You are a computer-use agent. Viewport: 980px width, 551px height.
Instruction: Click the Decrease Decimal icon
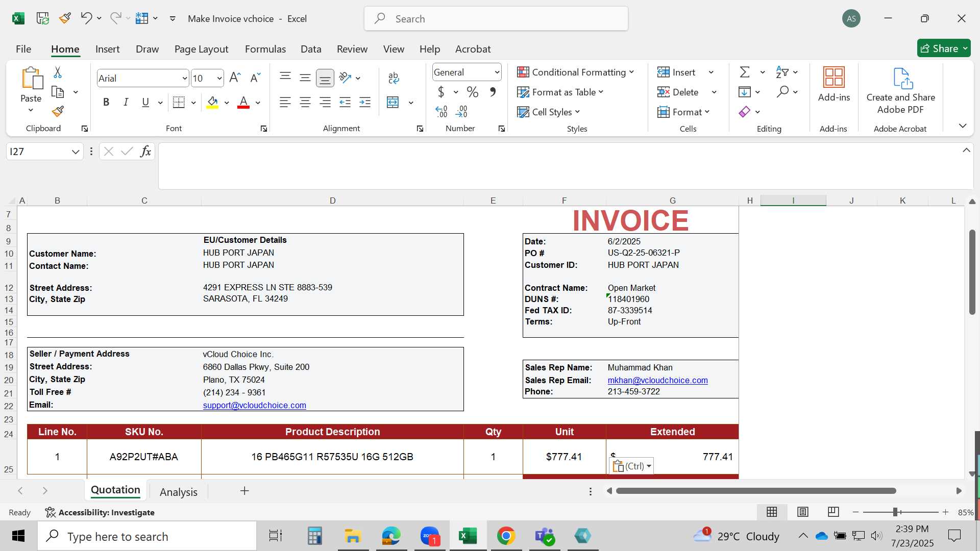point(461,112)
